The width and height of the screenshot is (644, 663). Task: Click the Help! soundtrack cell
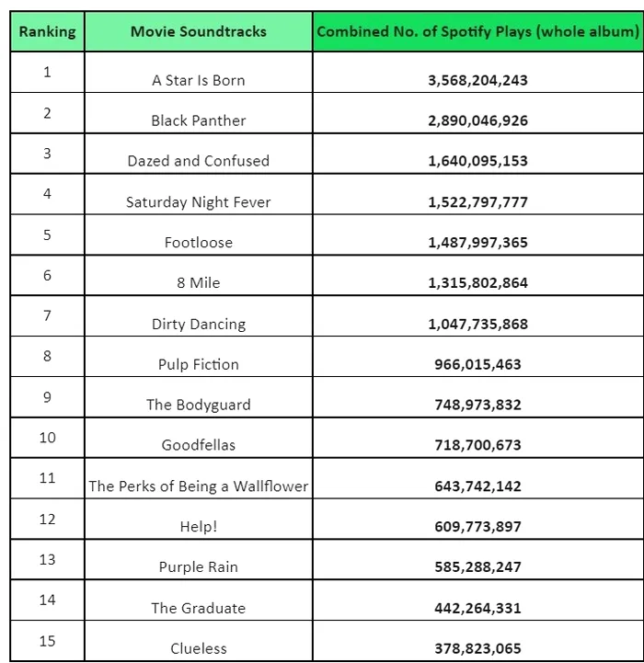pyautogui.click(x=198, y=527)
